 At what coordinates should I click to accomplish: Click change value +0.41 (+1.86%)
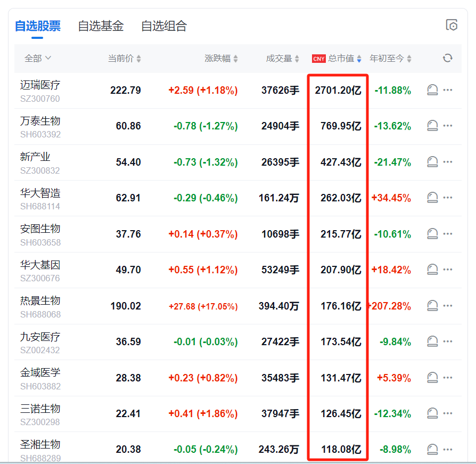click(203, 413)
